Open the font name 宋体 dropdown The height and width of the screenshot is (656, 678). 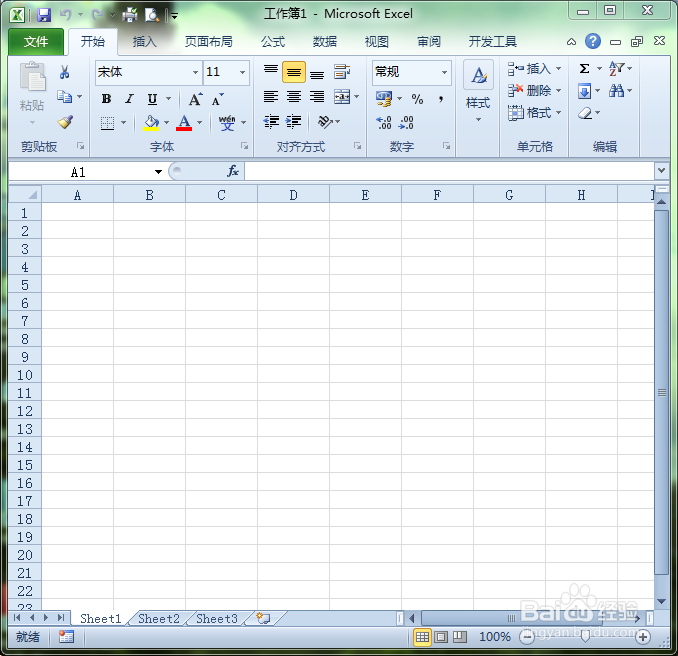(195, 72)
